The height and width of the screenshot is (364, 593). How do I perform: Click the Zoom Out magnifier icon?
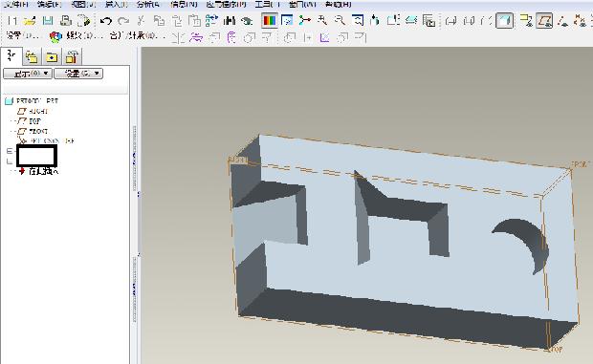340,20
